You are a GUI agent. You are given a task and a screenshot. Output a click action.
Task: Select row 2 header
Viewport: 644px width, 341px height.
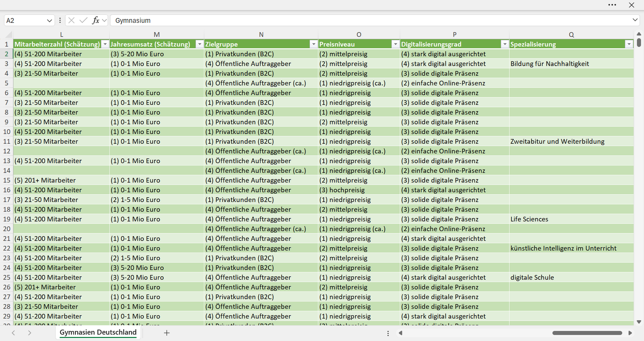click(x=7, y=54)
